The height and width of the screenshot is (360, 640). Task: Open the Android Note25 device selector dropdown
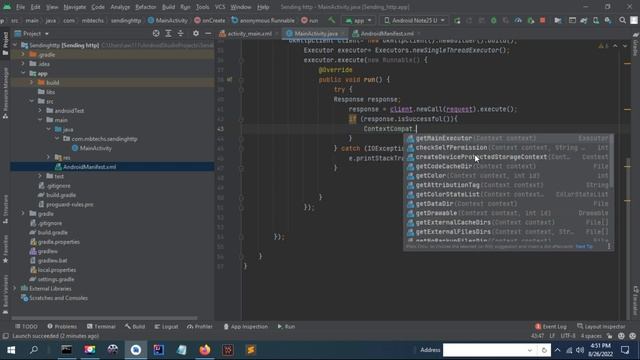414,20
